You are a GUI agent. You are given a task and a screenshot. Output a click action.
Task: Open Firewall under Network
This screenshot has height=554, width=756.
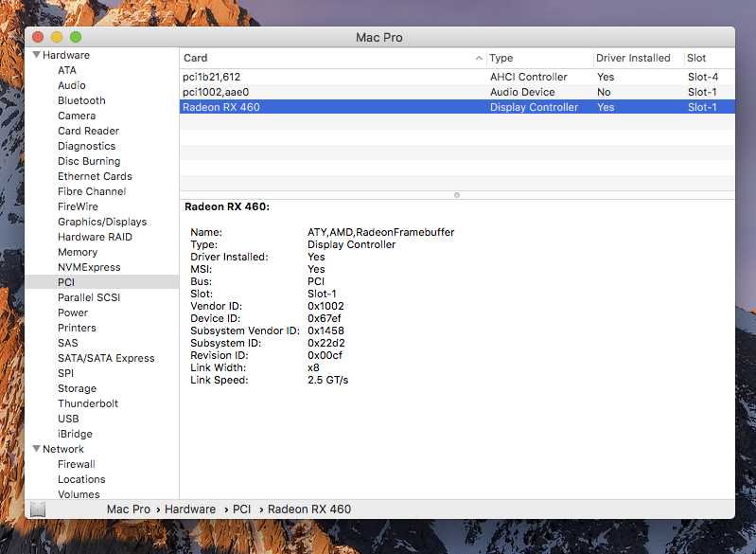[77, 464]
